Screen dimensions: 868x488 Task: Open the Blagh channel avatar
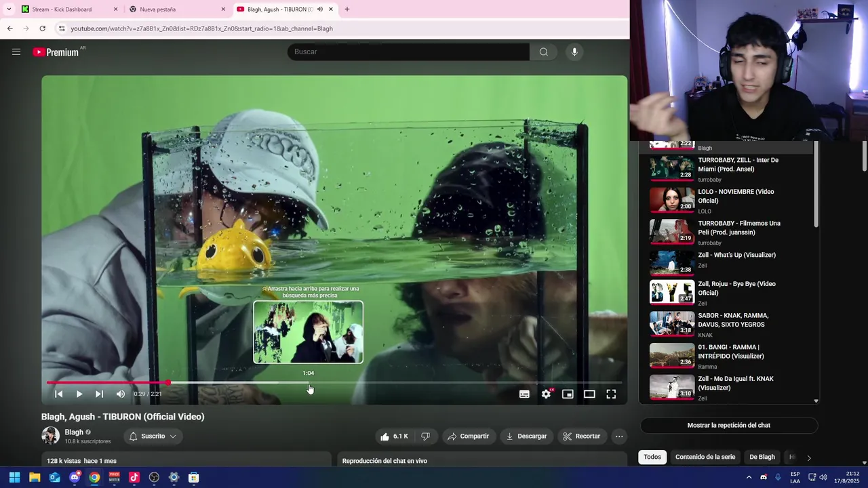[50, 436]
